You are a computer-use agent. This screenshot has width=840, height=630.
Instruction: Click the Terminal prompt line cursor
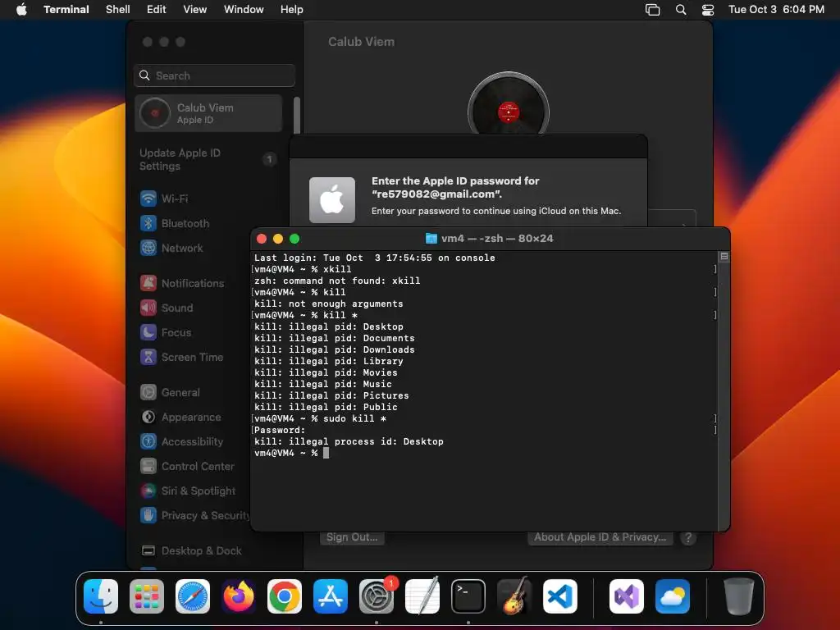(x=326, y=453)
